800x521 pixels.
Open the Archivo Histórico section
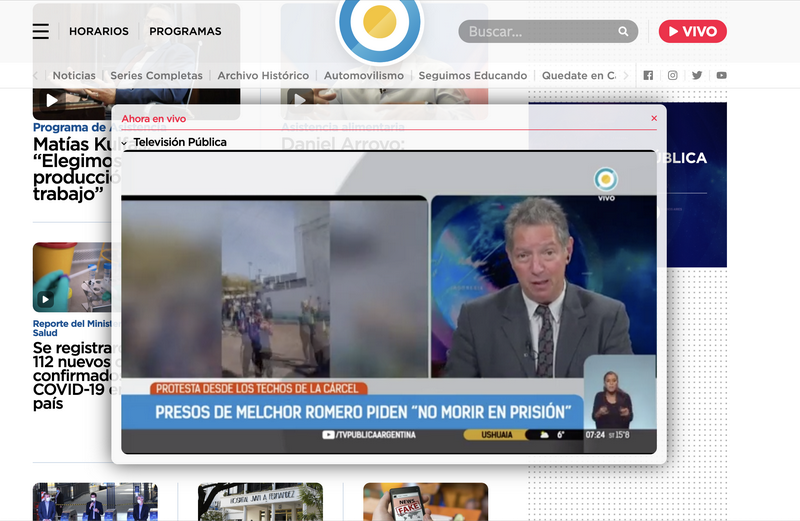pos(263,76)
